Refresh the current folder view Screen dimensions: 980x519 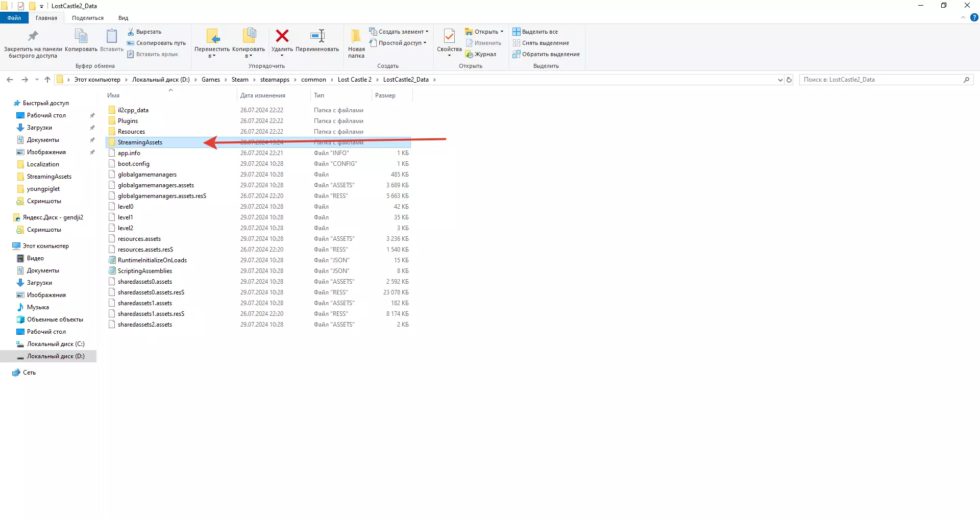pos(789,80)
